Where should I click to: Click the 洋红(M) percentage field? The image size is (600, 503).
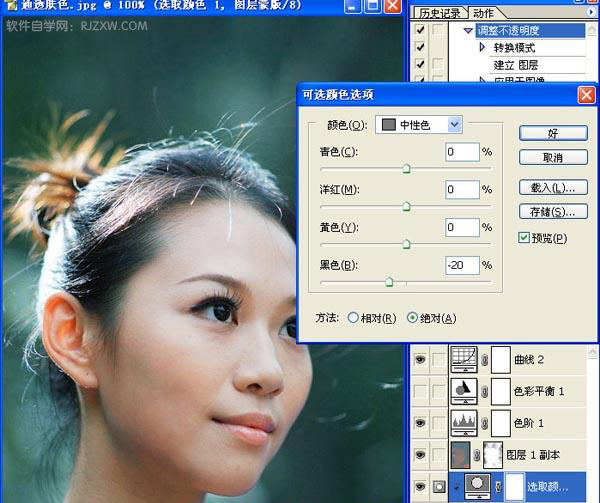(x=462, y=189)
